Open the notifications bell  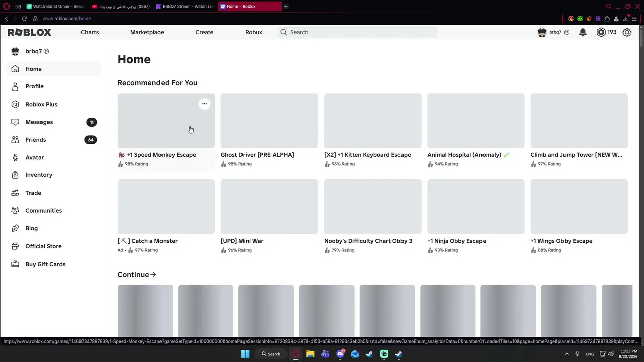[x=583, y=32]
